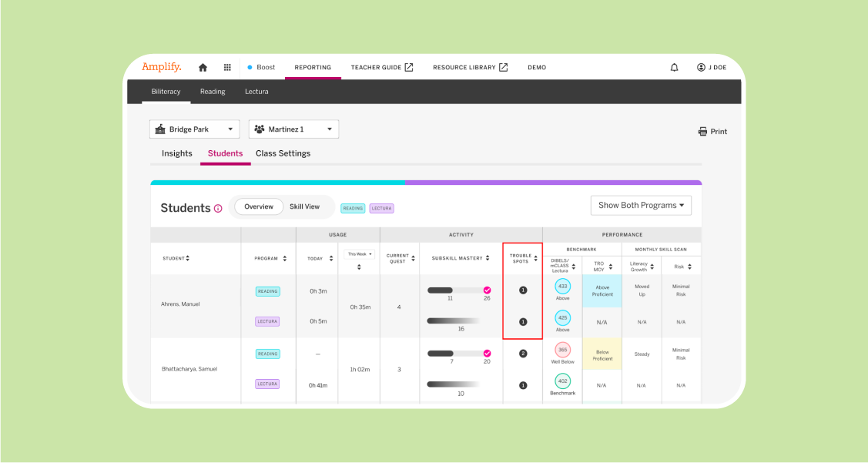868x463 pixels.
Task: Click the Print button
Action: click(x=712, y=132)
